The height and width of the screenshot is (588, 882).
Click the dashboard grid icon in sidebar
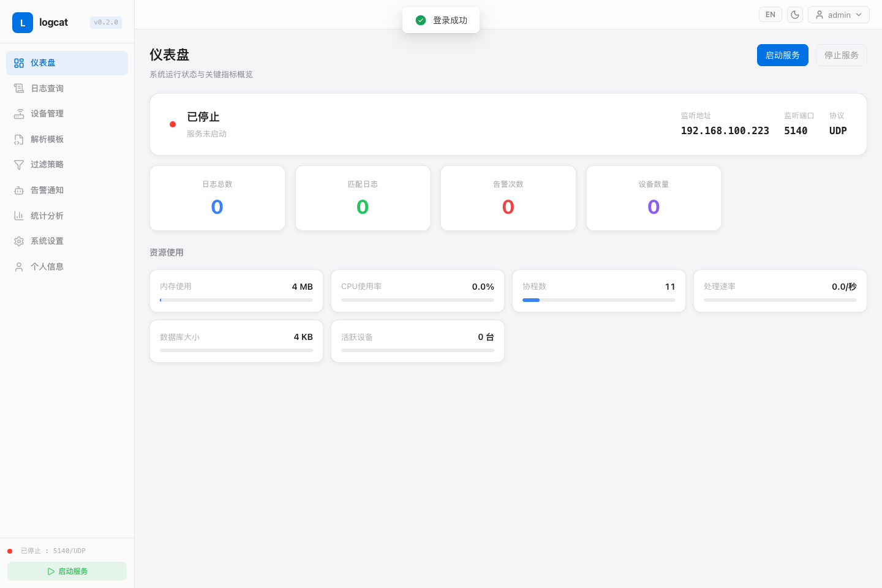(x=19, y=63)
